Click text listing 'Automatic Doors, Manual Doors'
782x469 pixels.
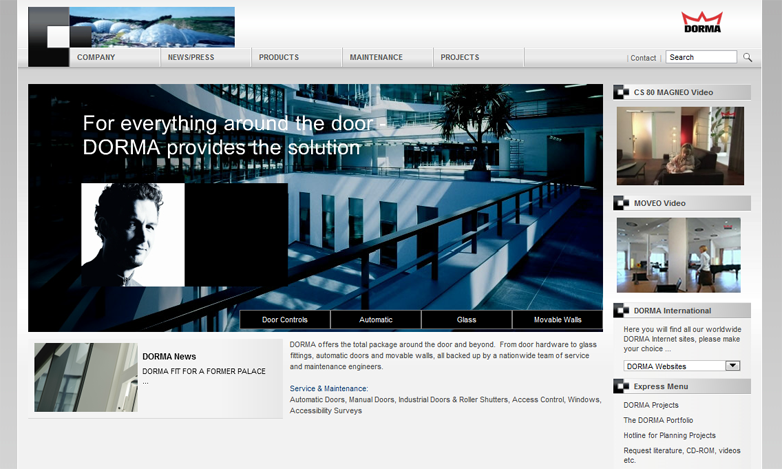pos(445,405)
